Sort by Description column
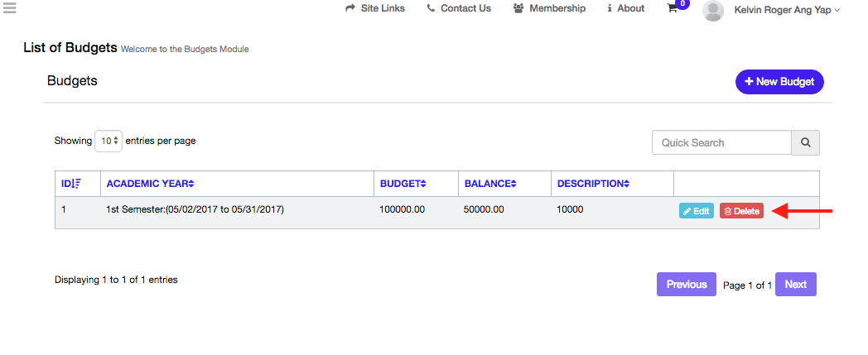Screen dimensions: 868x355 [x=593, y=184]
